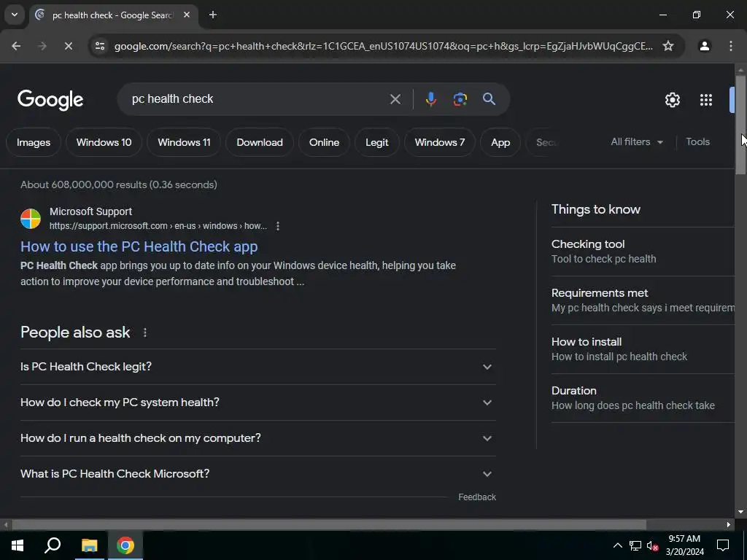This screenshot has width=747, height=560.
Task: Expand What is PC Health Check Microsoft?
Action: (x=258, y=474)
